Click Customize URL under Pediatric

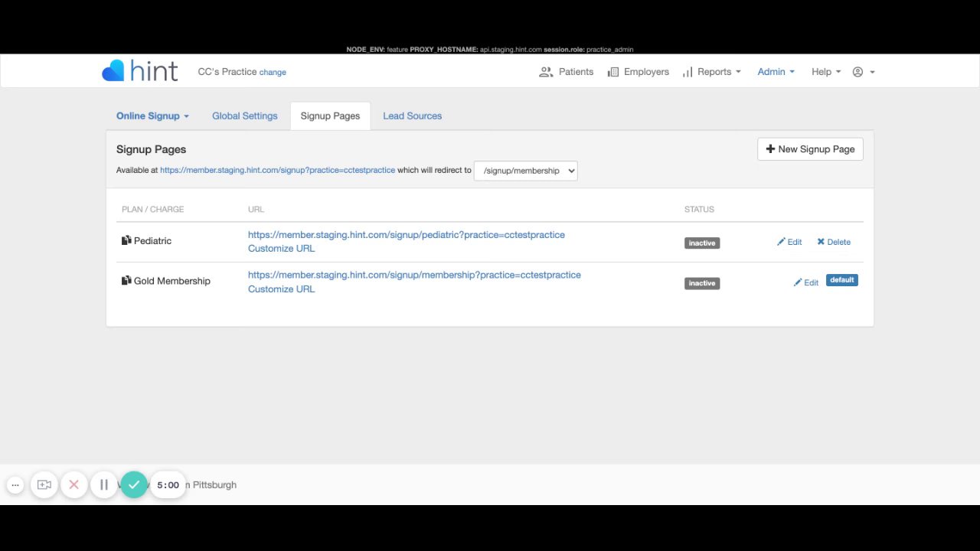pos(281,249)
